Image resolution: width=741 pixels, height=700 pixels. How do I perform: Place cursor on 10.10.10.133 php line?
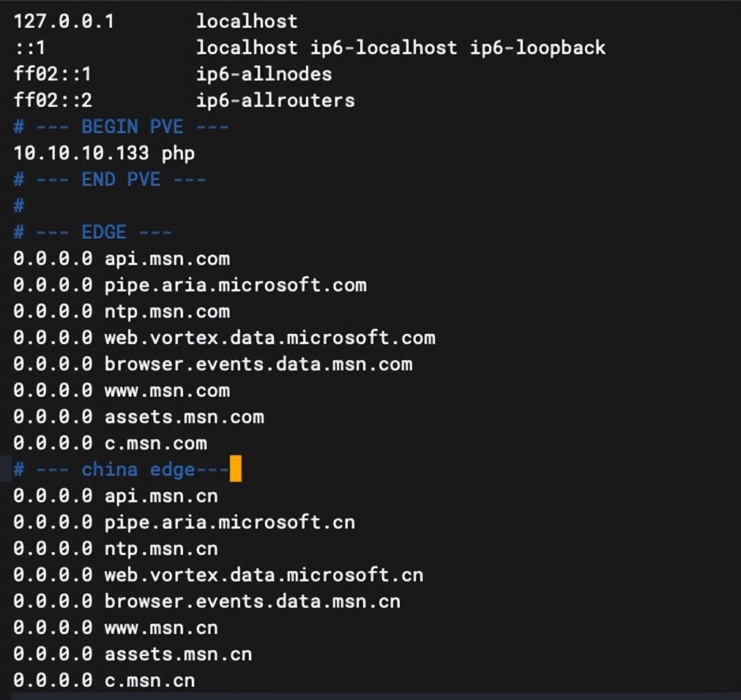point(104,153)
